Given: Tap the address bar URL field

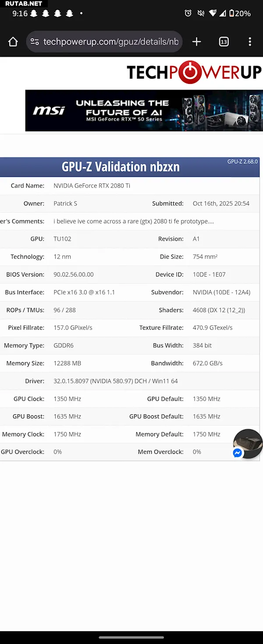Looking at the screenshot, I should pyautogui.click(x=111, y=42).
